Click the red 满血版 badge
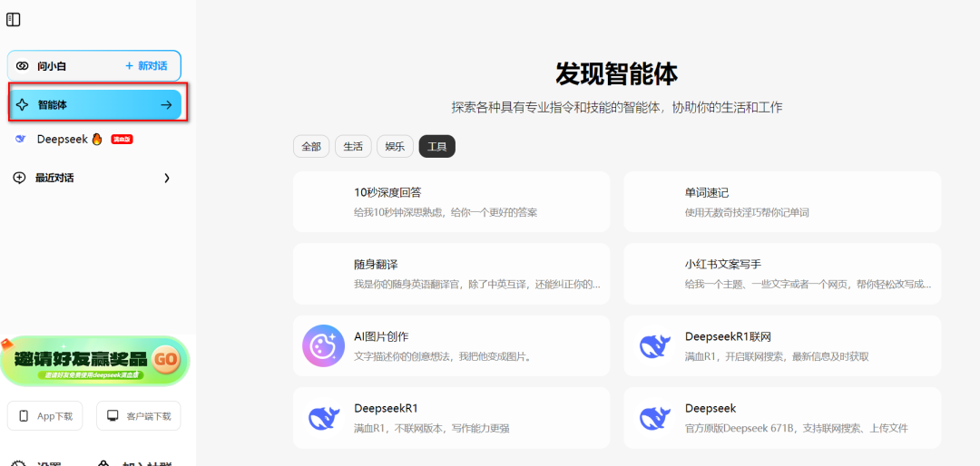Screen dimensions: 980x466 122,140
